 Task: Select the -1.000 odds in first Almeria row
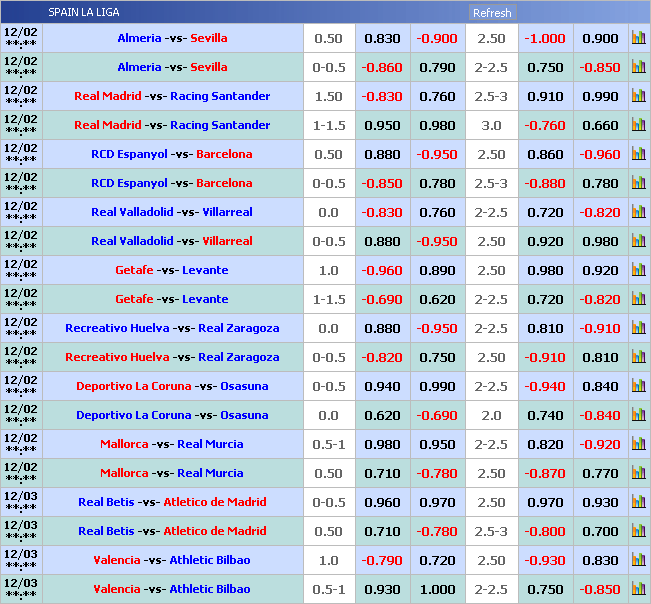(545, 38)
